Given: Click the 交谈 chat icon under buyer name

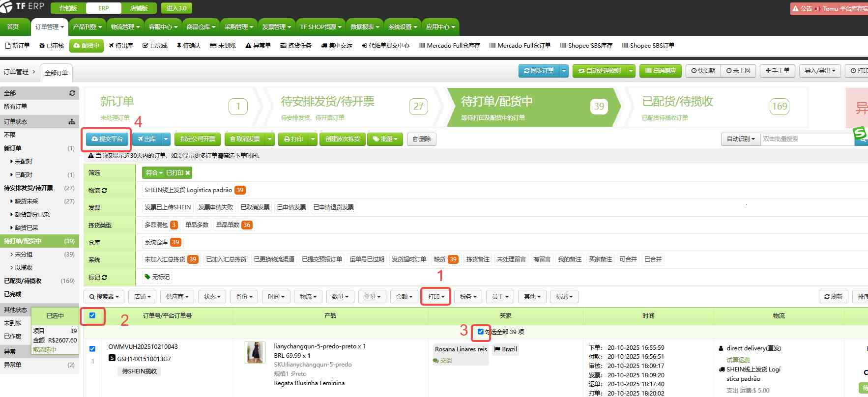Looking at the screenshot, I should [435, 361].
